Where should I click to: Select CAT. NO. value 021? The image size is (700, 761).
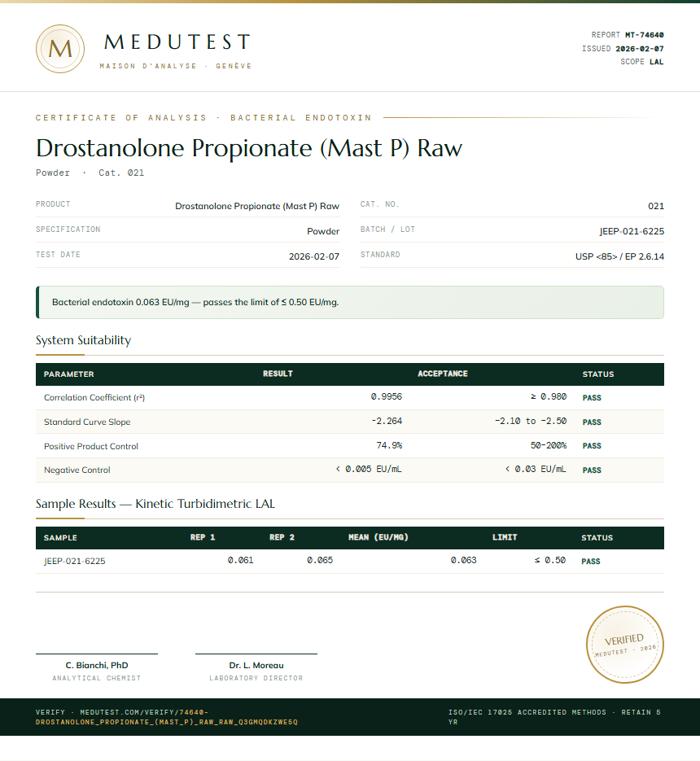656,206
